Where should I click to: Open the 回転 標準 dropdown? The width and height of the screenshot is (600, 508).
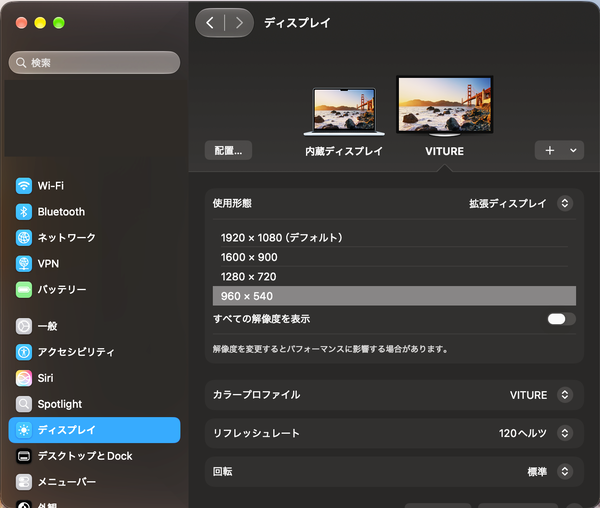tap(565, 471)
